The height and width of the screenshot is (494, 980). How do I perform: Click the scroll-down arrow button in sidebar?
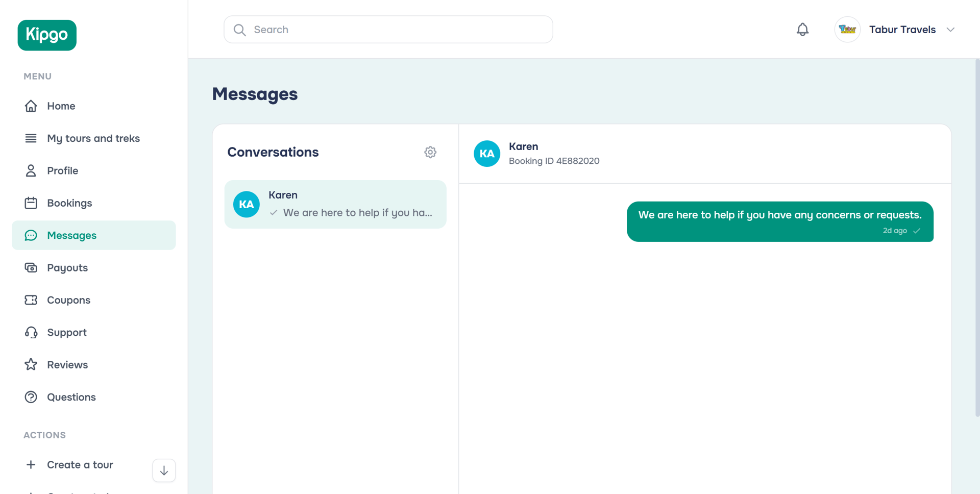point(164,471)
